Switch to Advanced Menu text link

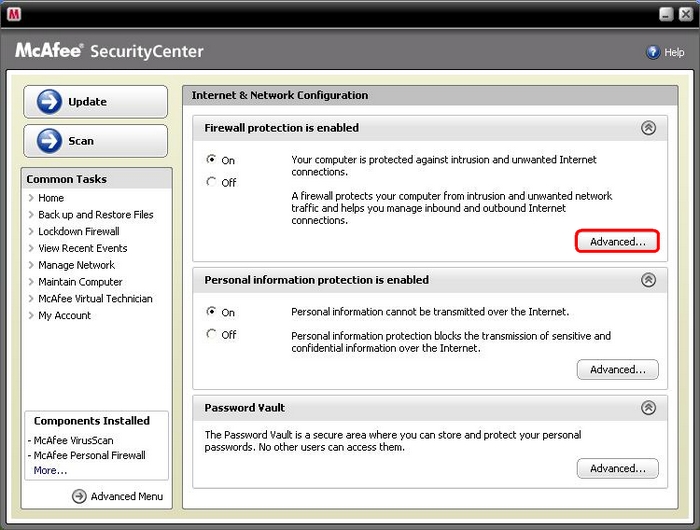coord(127,496)
